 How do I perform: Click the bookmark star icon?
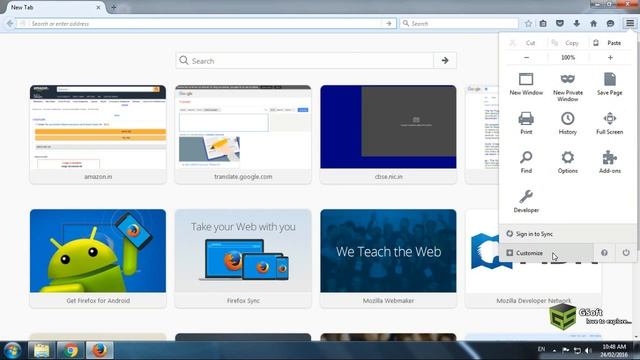point(528,24)
